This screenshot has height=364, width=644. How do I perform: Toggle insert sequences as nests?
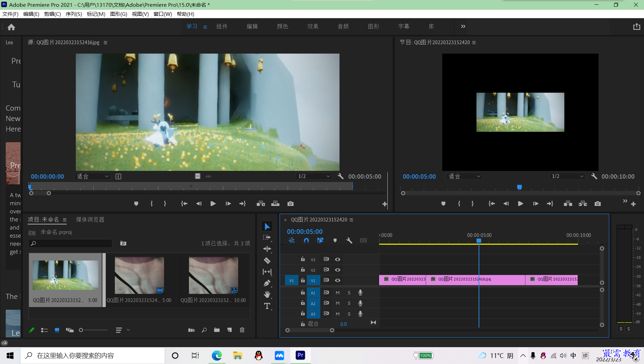click(x=292, y=240)
